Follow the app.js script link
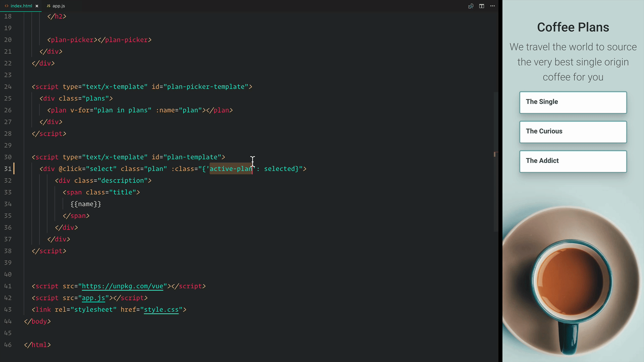 click(x=94, y=298)
